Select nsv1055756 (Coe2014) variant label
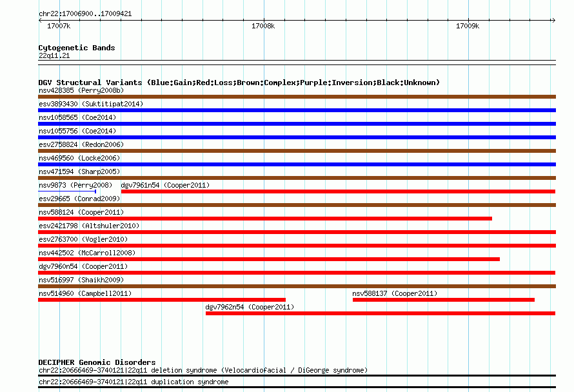 pyautogui.click(x=77, y=131)
